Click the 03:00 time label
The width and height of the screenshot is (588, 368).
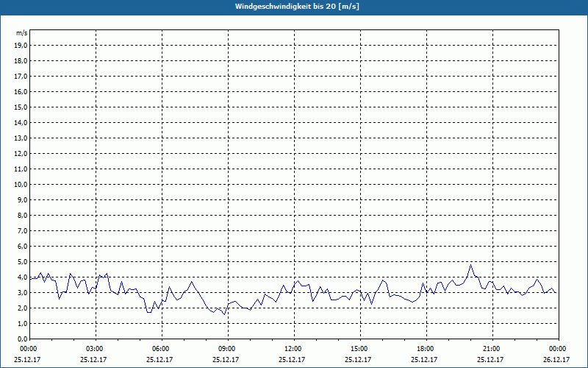pos(96,348)
